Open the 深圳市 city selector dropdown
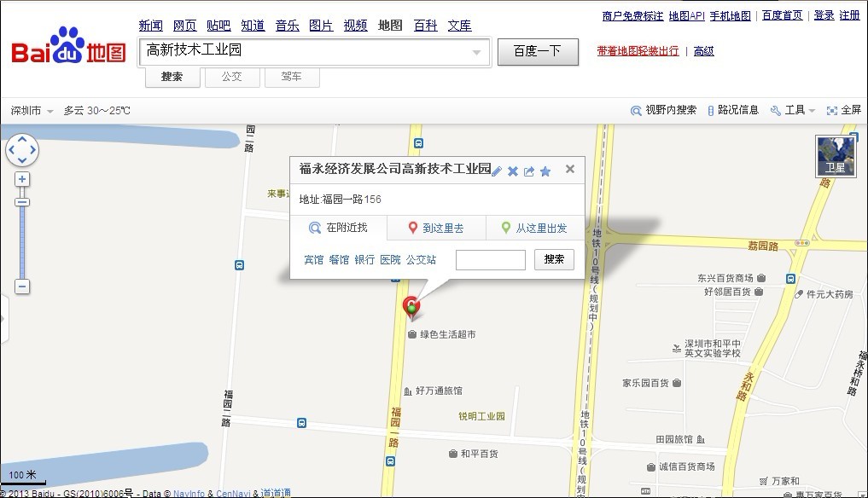Screen dimensions: 868x498 click(32, 111)
